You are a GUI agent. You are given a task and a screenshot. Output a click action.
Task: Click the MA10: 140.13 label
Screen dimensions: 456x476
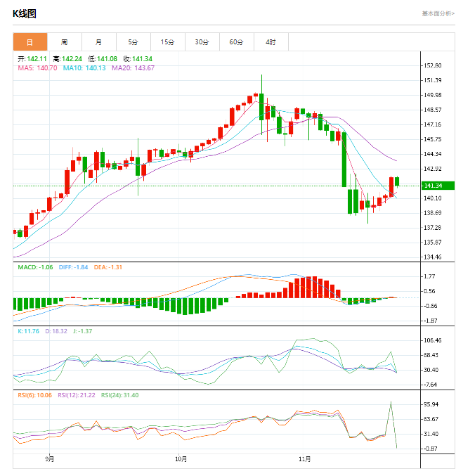pyautogui.click(x=84, y=68)
